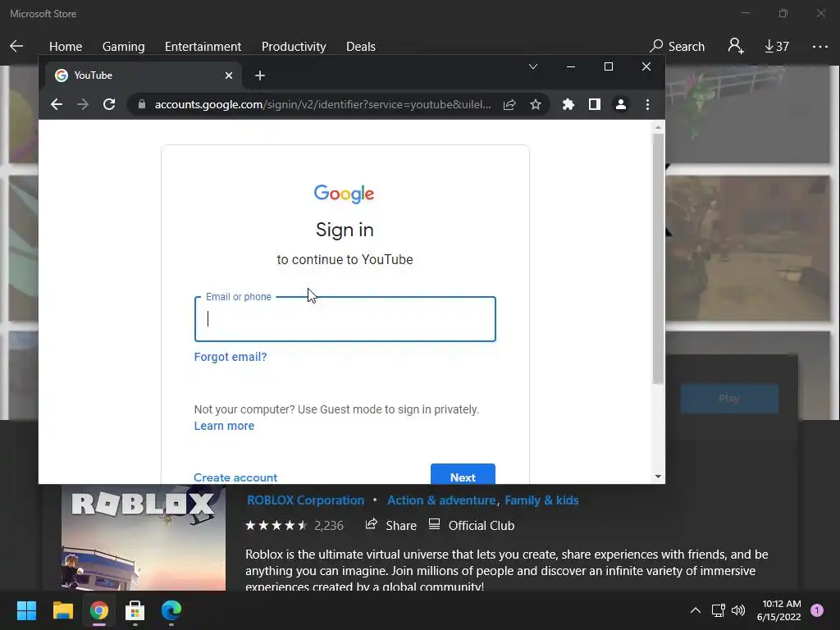Image resolution: width=840 pixels, height=630 pixels.
Task: Click the blue Next button
Action: pyautogui.click(x=463, y=474)
